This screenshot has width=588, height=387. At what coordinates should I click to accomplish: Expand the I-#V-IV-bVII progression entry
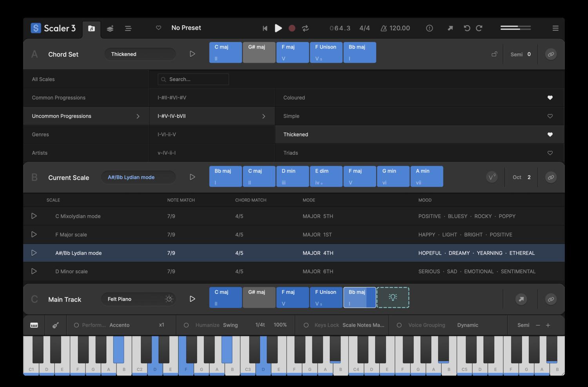point(264,116)
